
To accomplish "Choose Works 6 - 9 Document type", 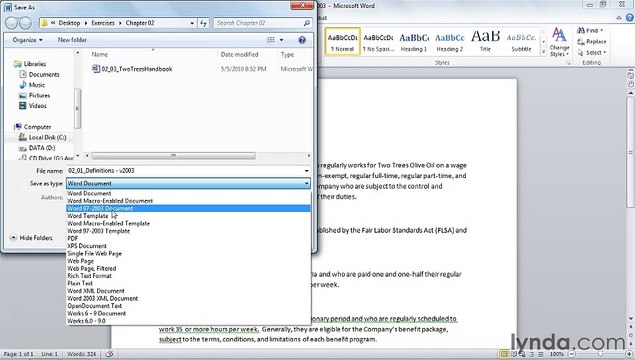I will click(188, 313).
